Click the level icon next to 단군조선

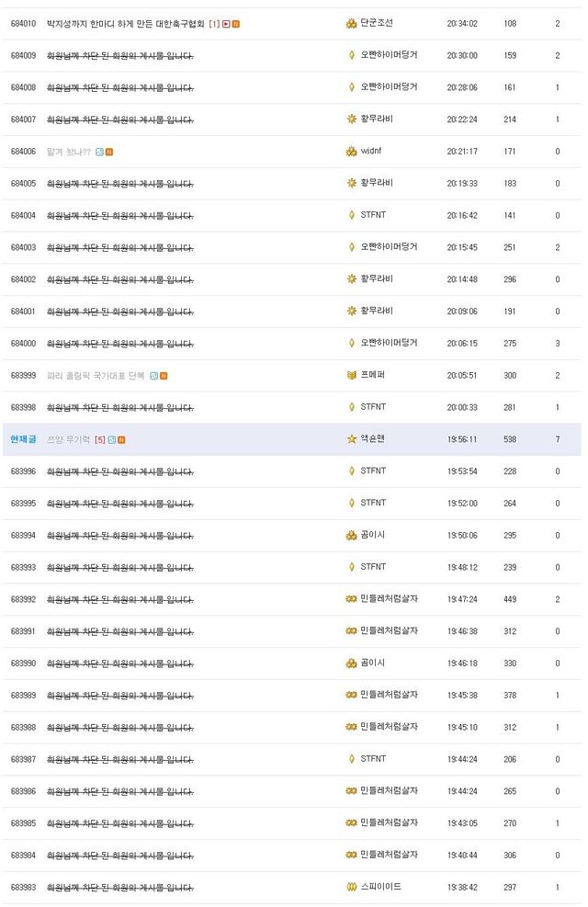[351, 24]
